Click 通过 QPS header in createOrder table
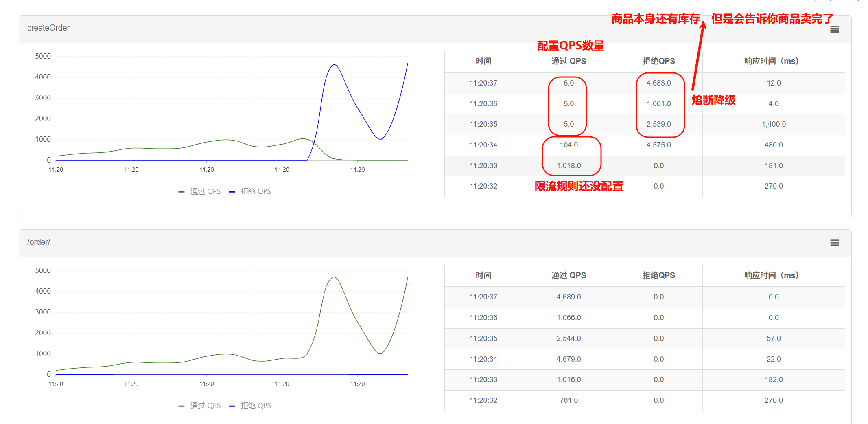The width and height of the screenshot is (868, 424). (568, 61)
